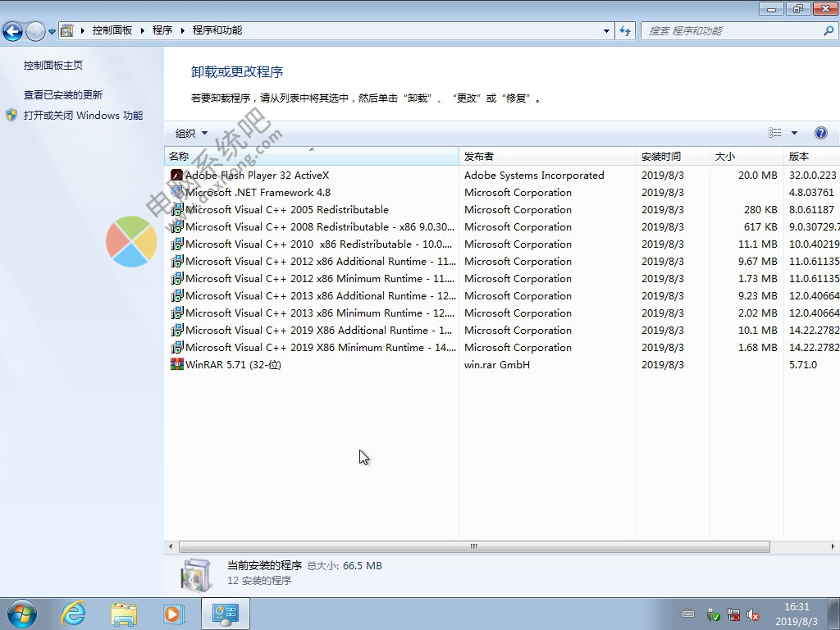Click the Visual C++ 2013 Additional Runtime icon

177,295
